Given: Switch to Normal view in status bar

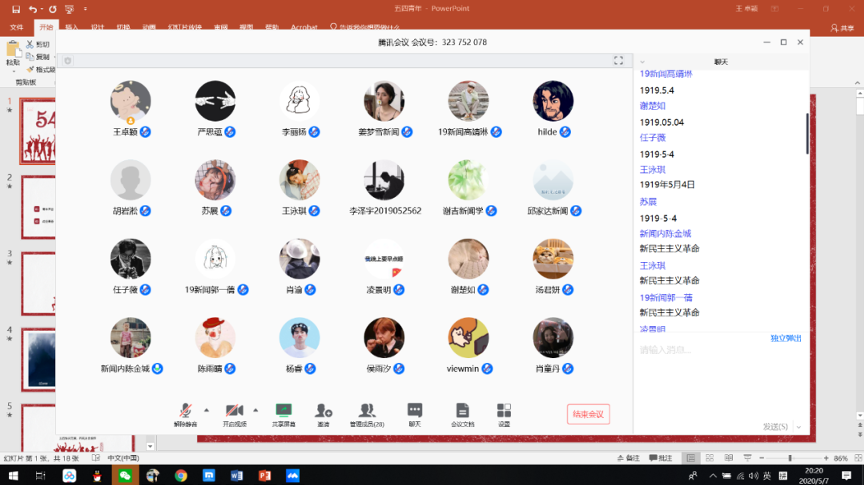Looking at the screenshot, I should [690, 458].
